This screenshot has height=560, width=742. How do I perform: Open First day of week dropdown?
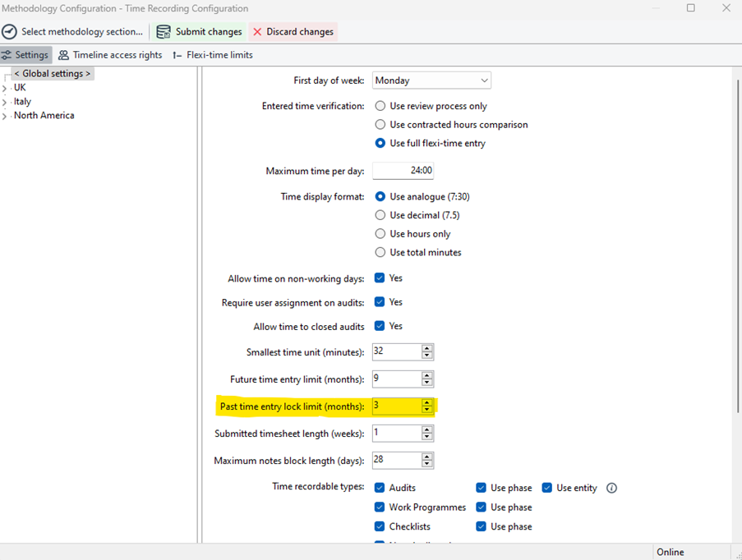(x=431, y=80)
